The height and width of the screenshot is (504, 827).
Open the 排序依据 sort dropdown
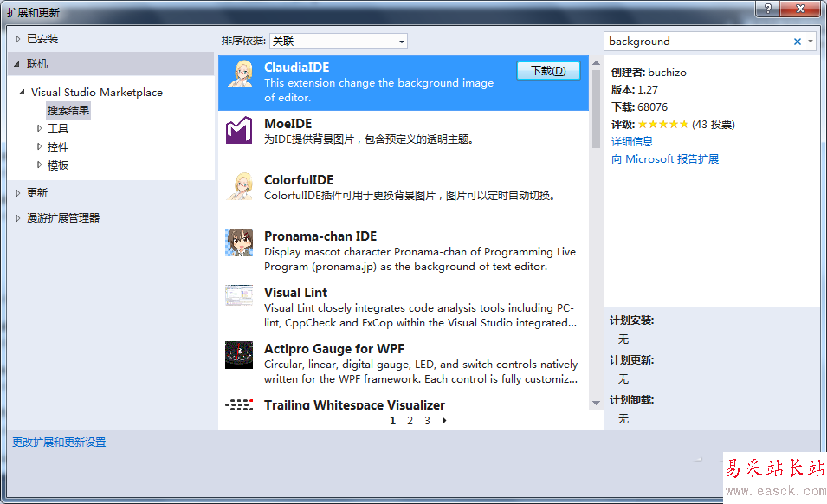coord(338,41)
